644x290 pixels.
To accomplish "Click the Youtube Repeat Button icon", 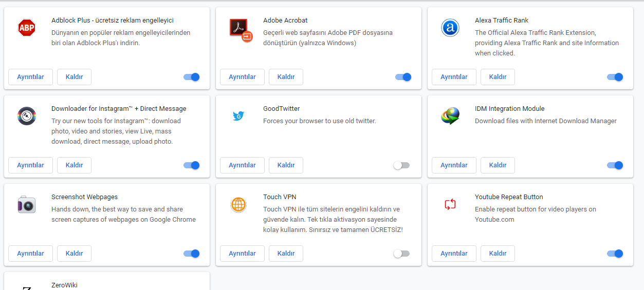I will coord(450,204).
